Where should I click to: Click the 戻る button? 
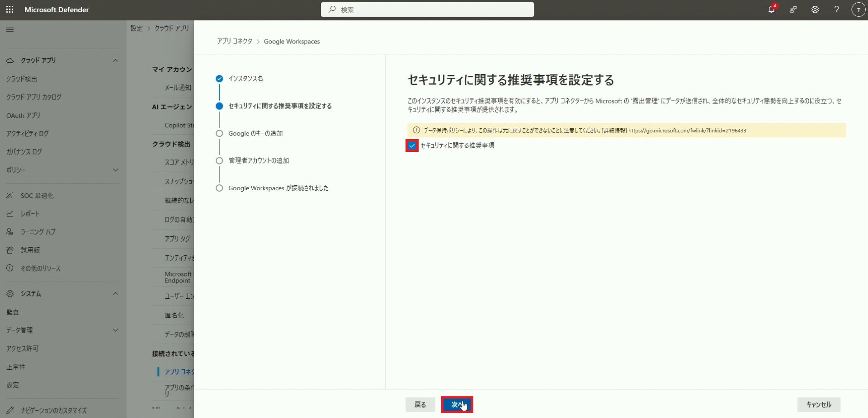(420, 404)
